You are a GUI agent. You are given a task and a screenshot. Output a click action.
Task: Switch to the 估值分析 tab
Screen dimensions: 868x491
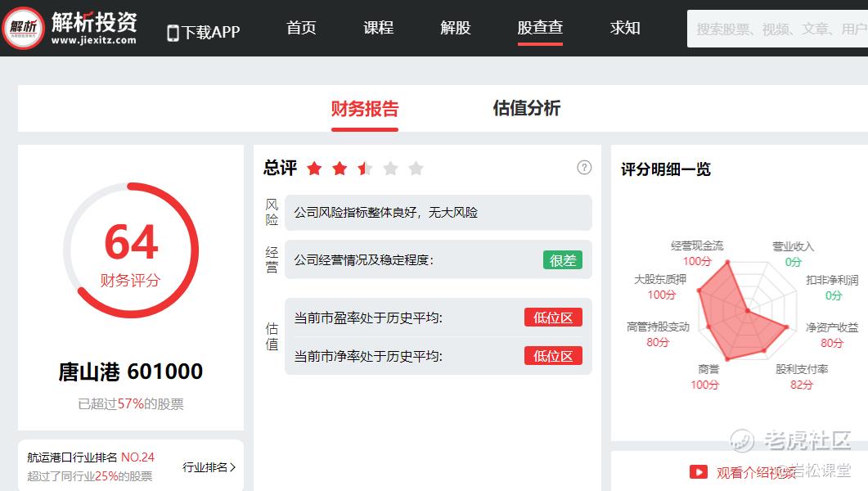pos(527,108)
